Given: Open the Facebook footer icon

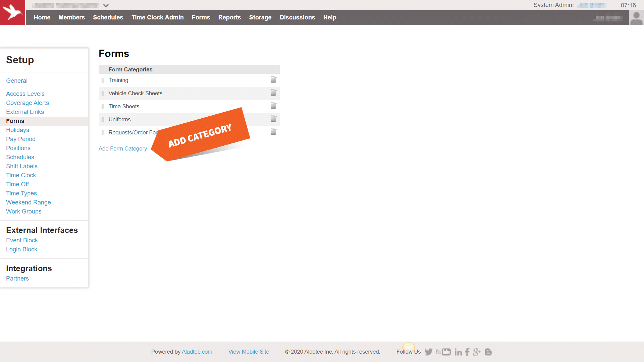Looking at the screenshot, I should (467, 352).
